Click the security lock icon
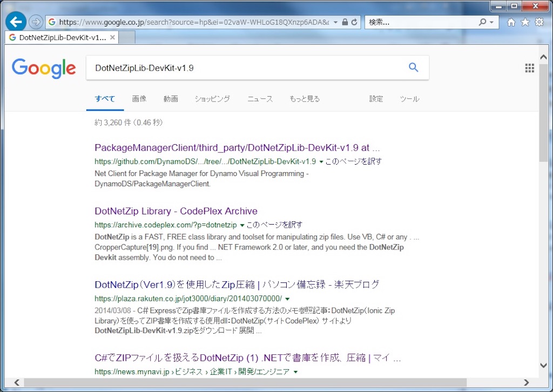This screenshot has height=392, width=553. tap(345, 22)
